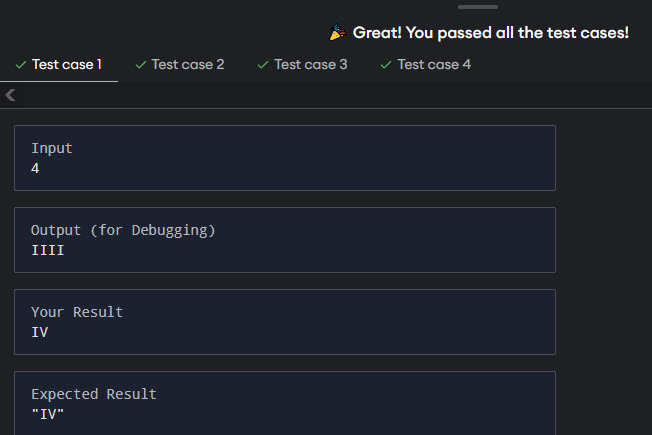Click the quoted "IV" expected value

[48, 414]
